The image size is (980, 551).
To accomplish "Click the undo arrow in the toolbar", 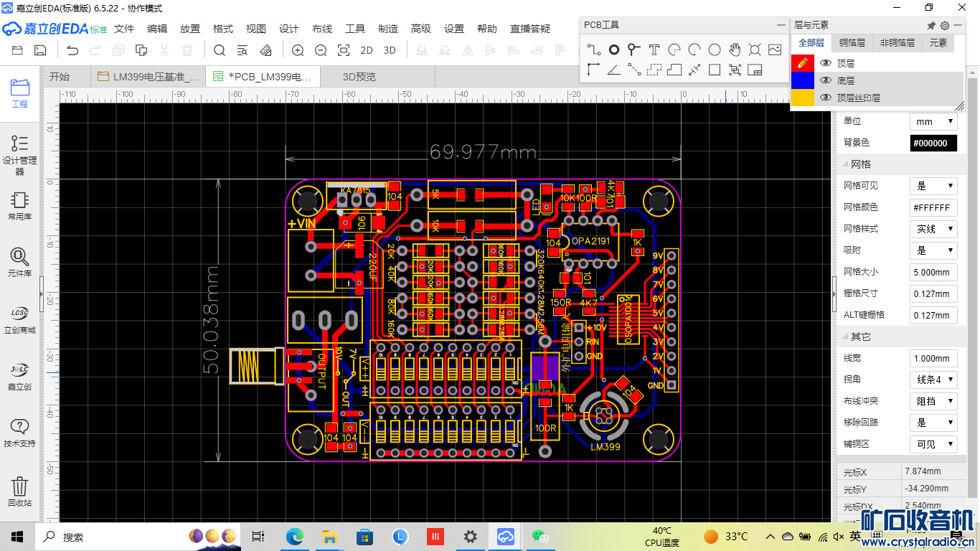I will tap(72, 50).
